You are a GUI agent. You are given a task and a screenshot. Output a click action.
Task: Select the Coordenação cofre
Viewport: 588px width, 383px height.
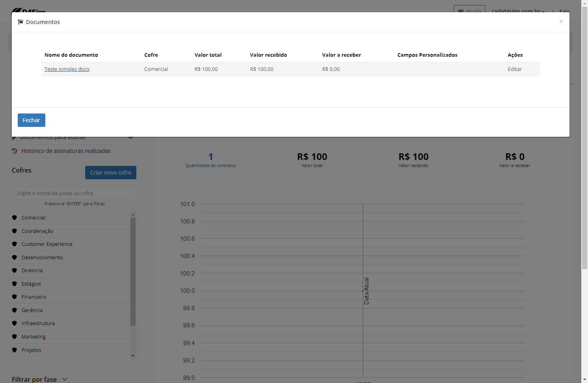37,231
